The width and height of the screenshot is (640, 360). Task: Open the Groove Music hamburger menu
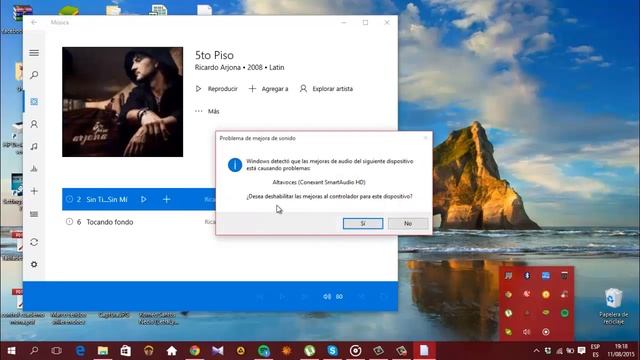coord(34,53)
